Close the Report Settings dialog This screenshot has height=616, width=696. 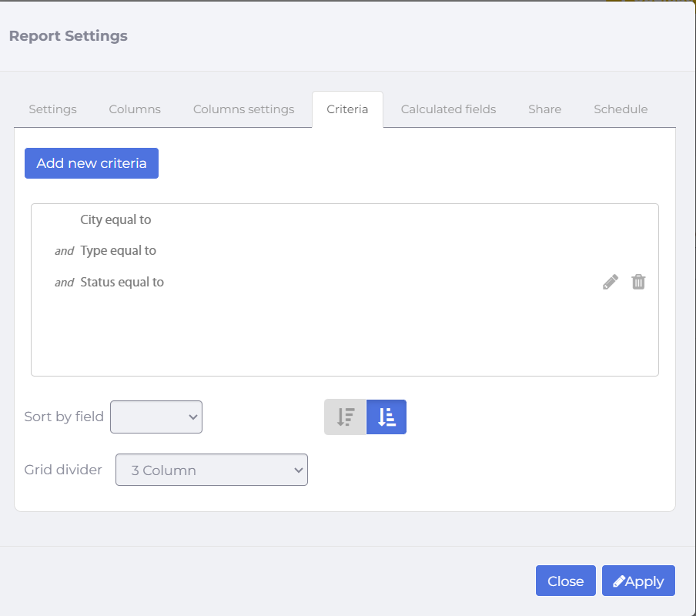click(x=565, y=581)
